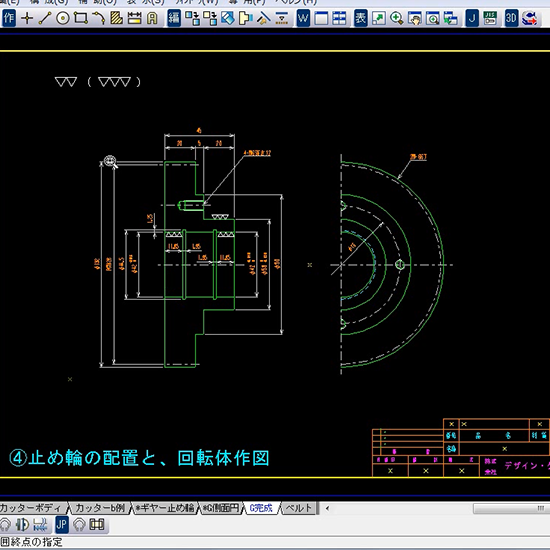The height and width of the screenshot is (550, 550).
Task: Switch to the カッターb例 sheet tab
Action: (x=100, y=508)
